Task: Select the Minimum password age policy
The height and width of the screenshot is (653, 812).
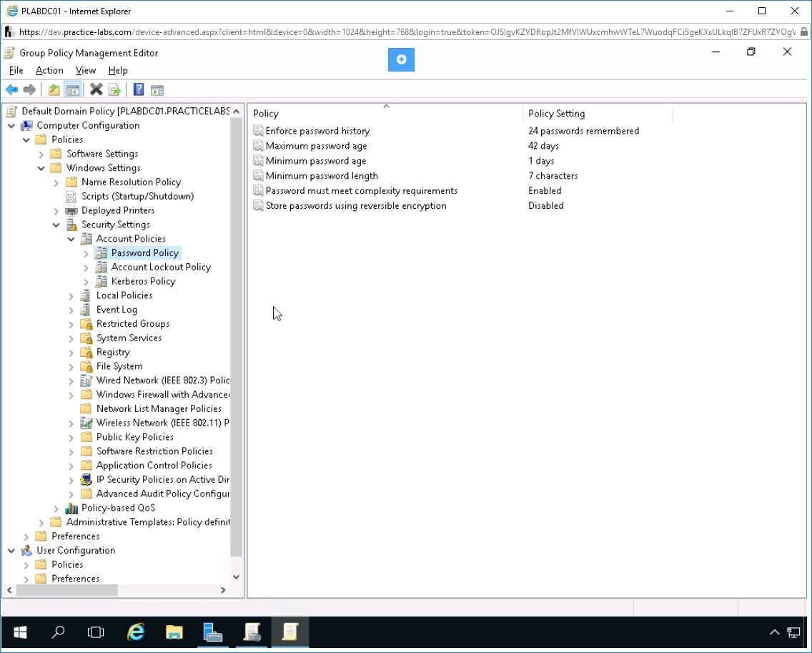Action: [316, 161]
